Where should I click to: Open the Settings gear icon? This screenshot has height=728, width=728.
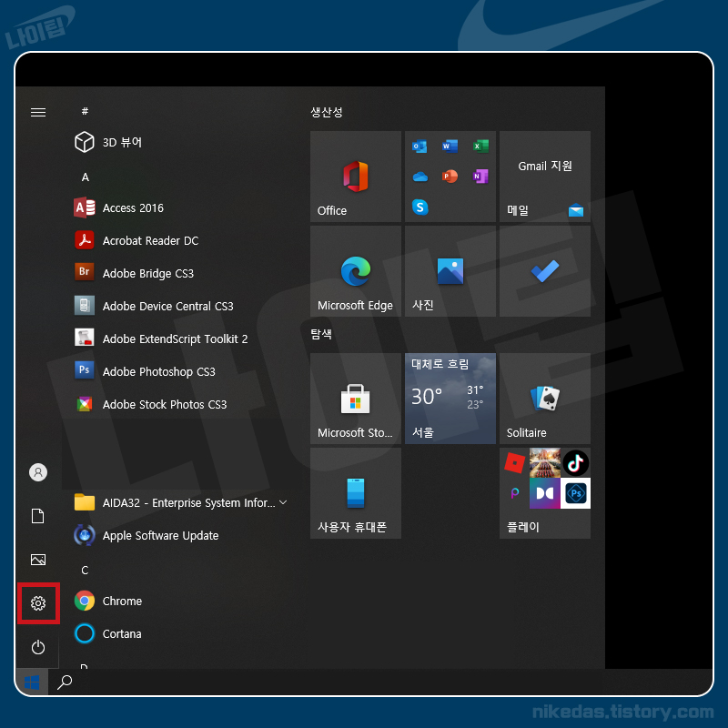[x=38, y=602]
